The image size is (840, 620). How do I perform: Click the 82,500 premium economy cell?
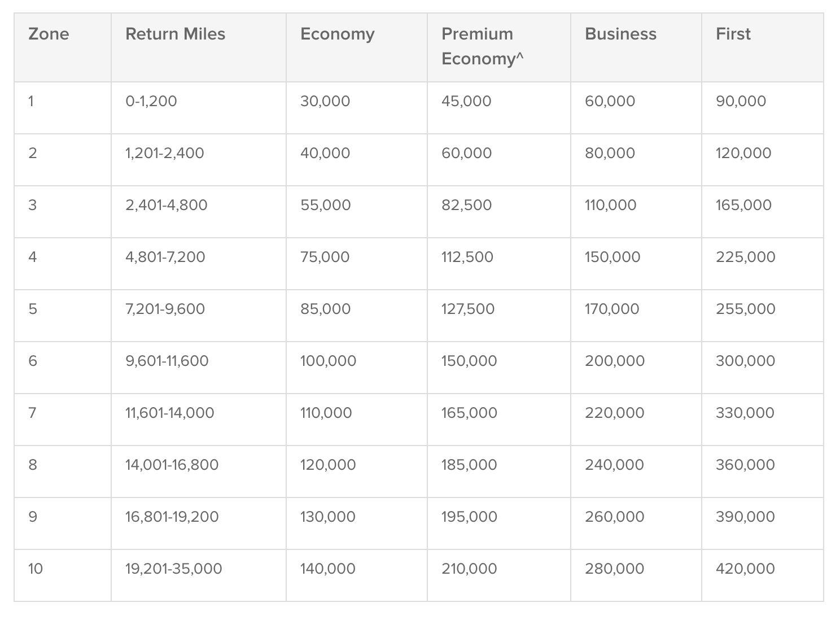click(x=466, y=205)
